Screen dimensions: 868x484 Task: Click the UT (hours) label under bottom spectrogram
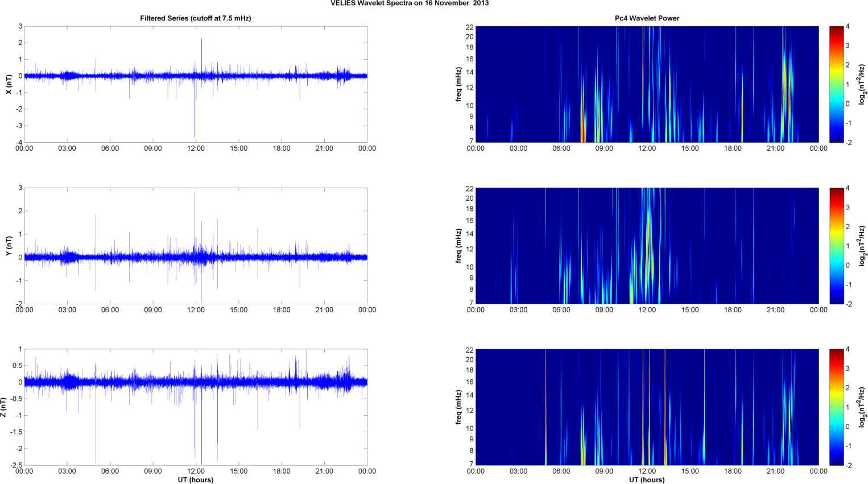[647, 479]
